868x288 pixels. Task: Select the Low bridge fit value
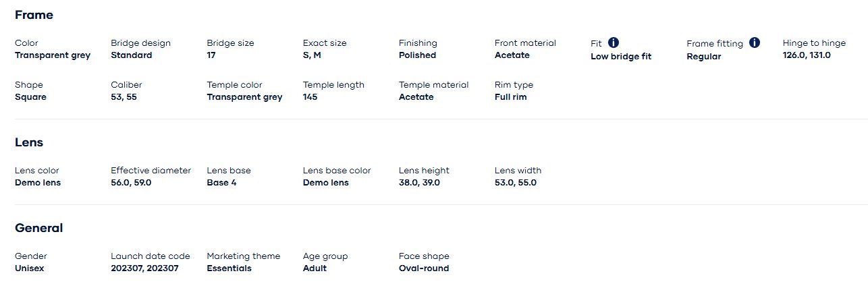click(621, 57)
